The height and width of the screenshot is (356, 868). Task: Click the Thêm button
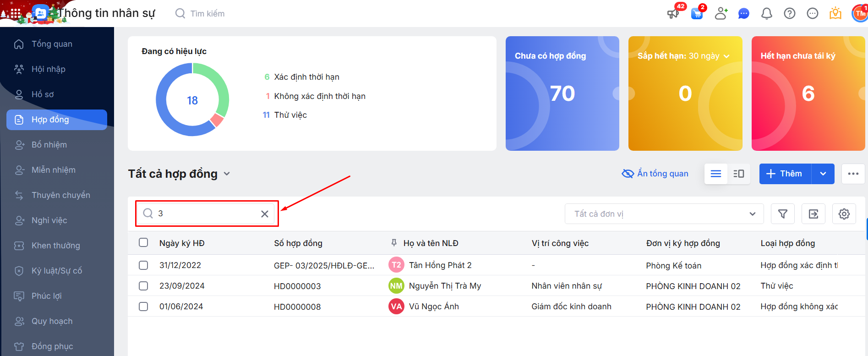[785, 174]
